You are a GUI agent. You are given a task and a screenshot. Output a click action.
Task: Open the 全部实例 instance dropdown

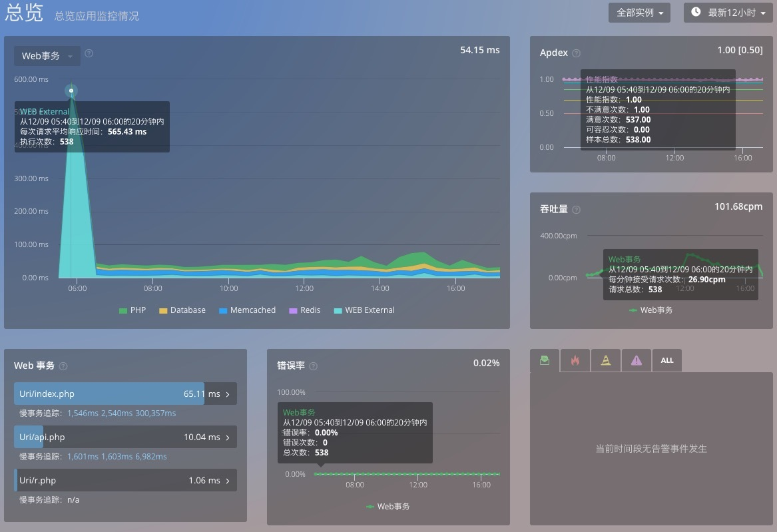(639, 13)
